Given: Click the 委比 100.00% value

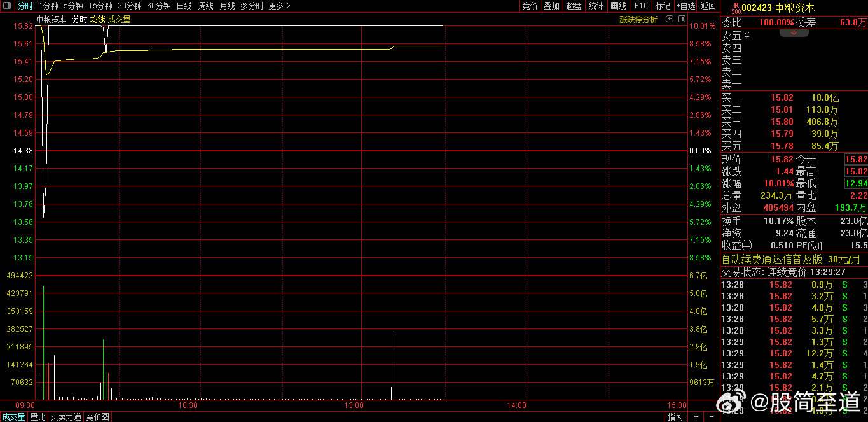Looking at the screenshot, I should click(776, 22).
